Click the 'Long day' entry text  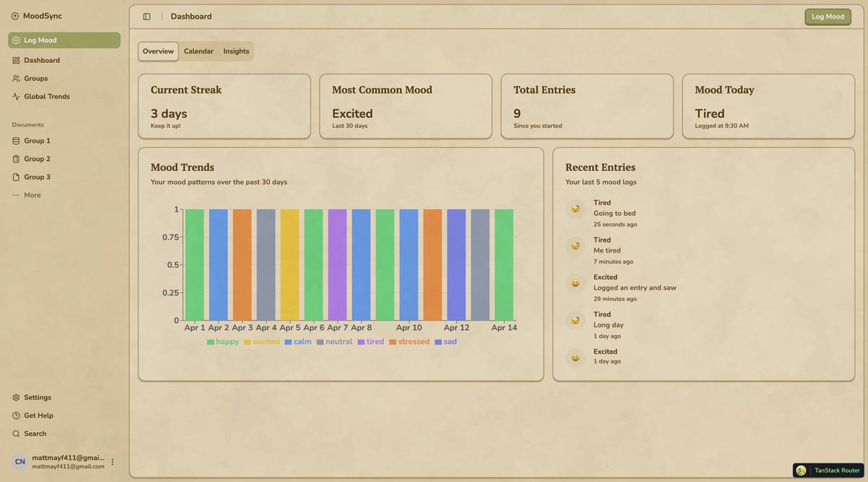608,325
